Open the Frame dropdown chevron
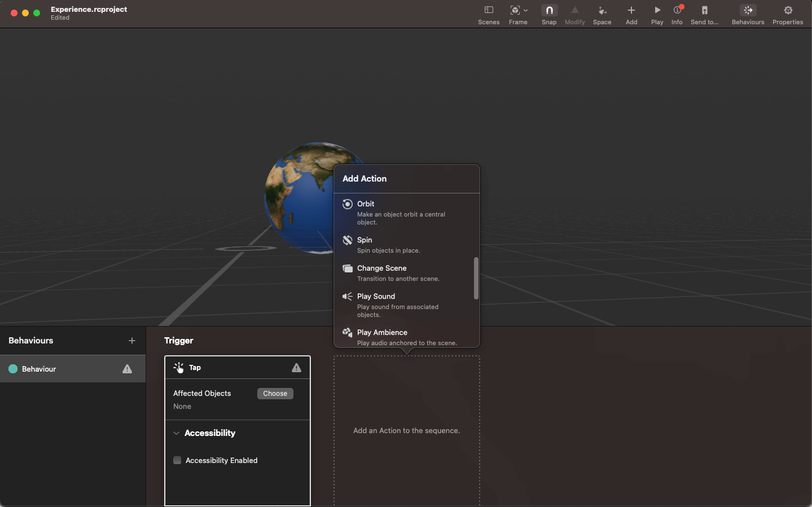The height and width of the screenshot is (507, 812). (526, 10)
